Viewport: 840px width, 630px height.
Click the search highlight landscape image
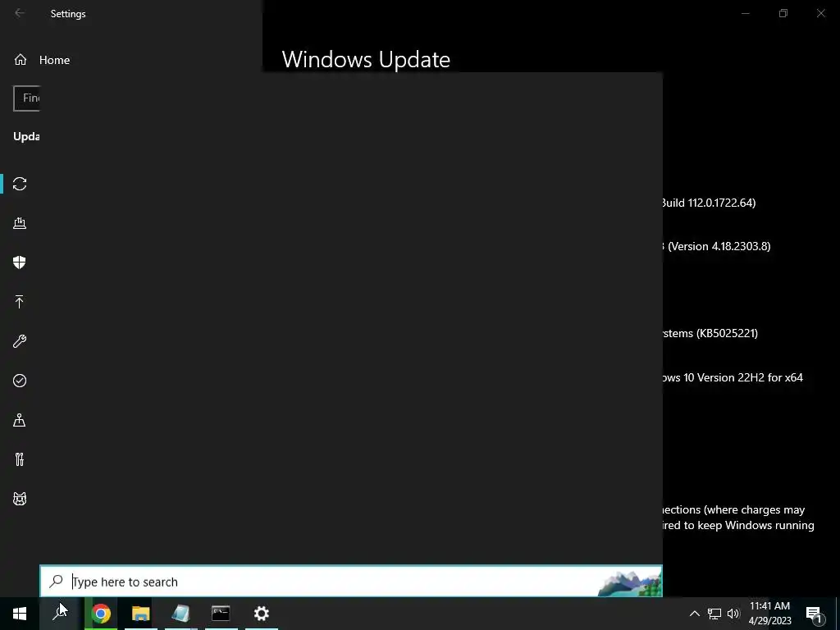[x=629, y=583]
